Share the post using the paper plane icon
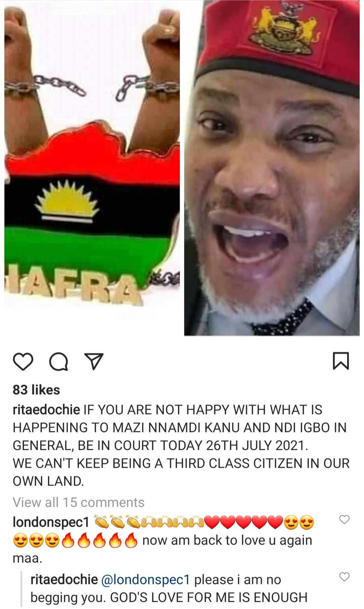 coord(93,362)
